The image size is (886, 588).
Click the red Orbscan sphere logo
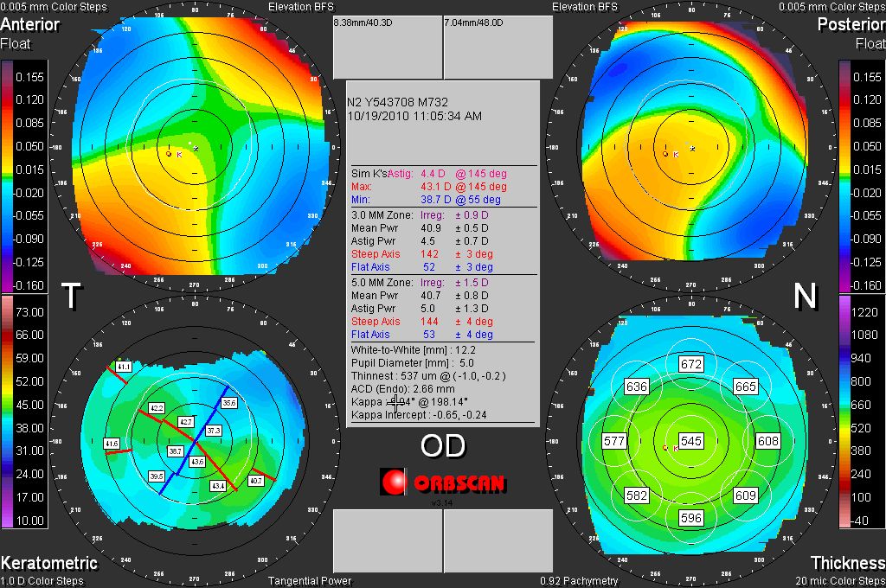(394, 483)
